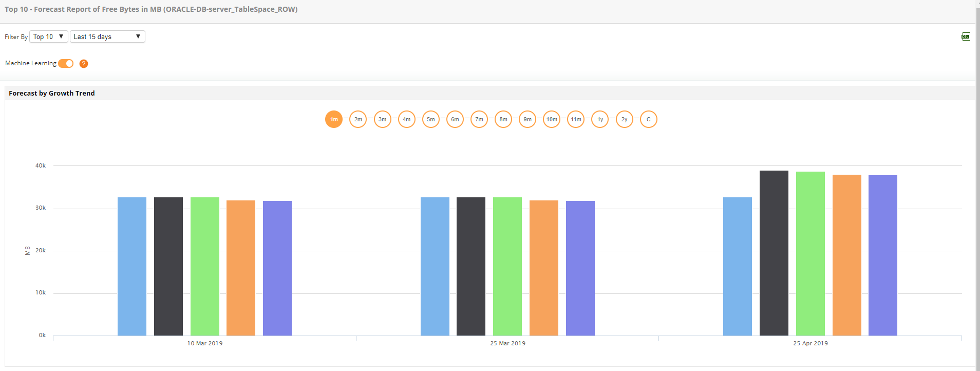
Task: Select the 5m forecast period
Action: point(430,119)
